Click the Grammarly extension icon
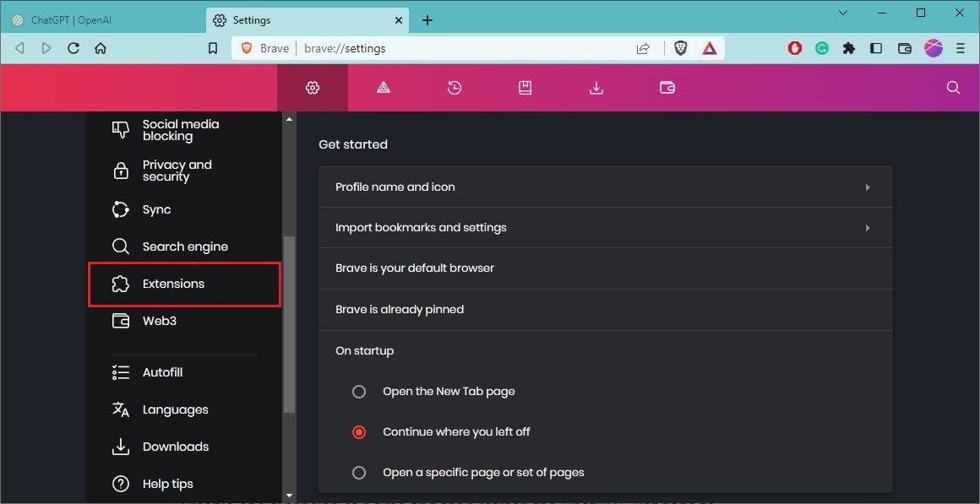The width and height of the screenshot is (980, 504). [821, 48]
